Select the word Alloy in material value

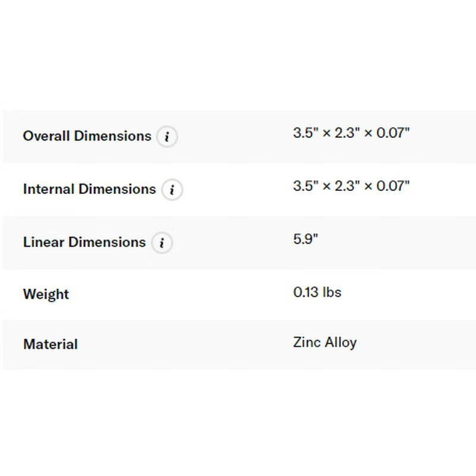(341, 343)
